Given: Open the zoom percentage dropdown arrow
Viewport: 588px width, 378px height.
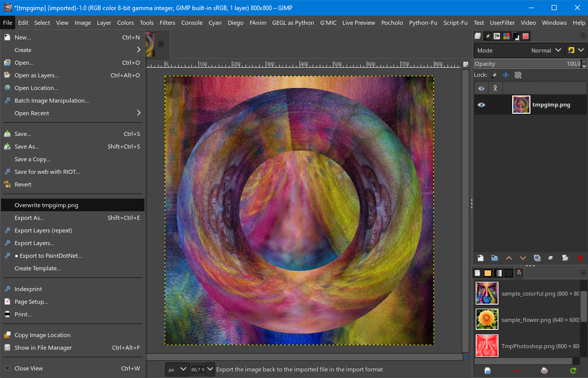Looking at the screenshot, I should coord(210,369).
